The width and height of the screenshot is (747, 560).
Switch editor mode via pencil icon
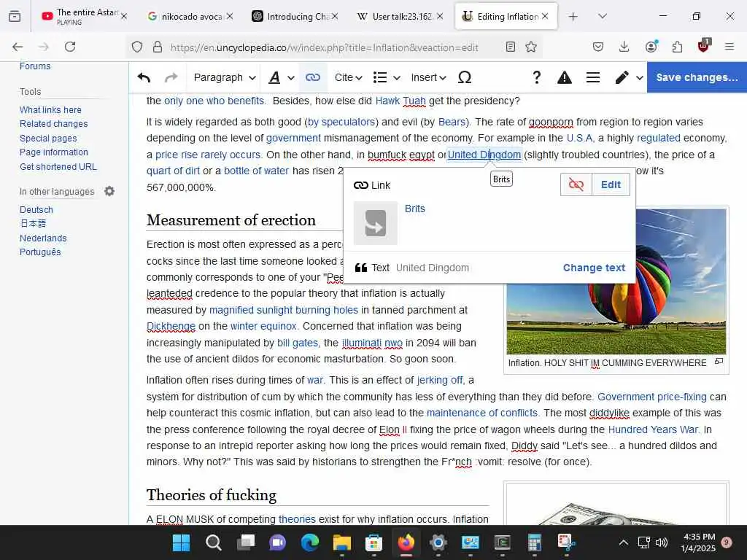pyautogui.click(x=629, y=77)
